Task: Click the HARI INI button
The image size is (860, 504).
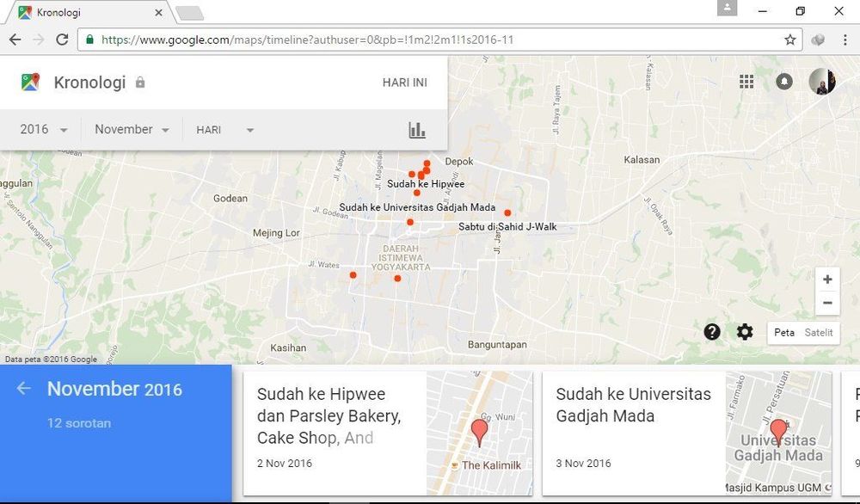Action: (405, 83)
